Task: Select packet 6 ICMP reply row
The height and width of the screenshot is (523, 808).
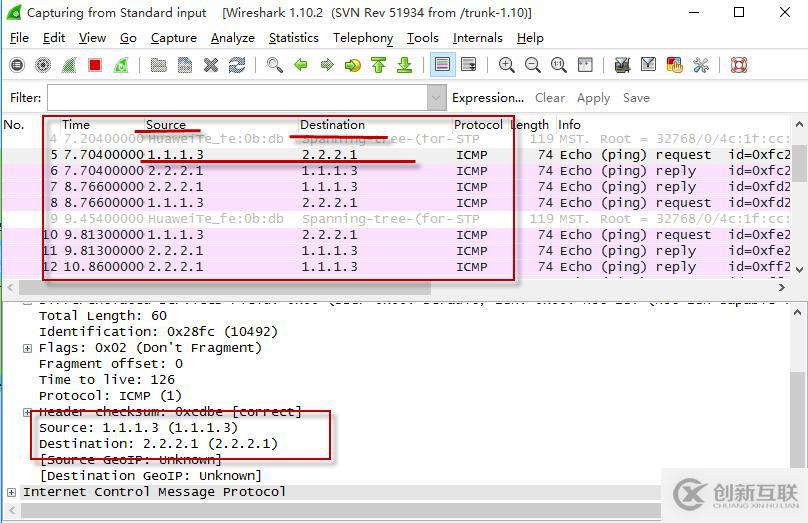Action: pyautogui.click(x=396, y=171)
